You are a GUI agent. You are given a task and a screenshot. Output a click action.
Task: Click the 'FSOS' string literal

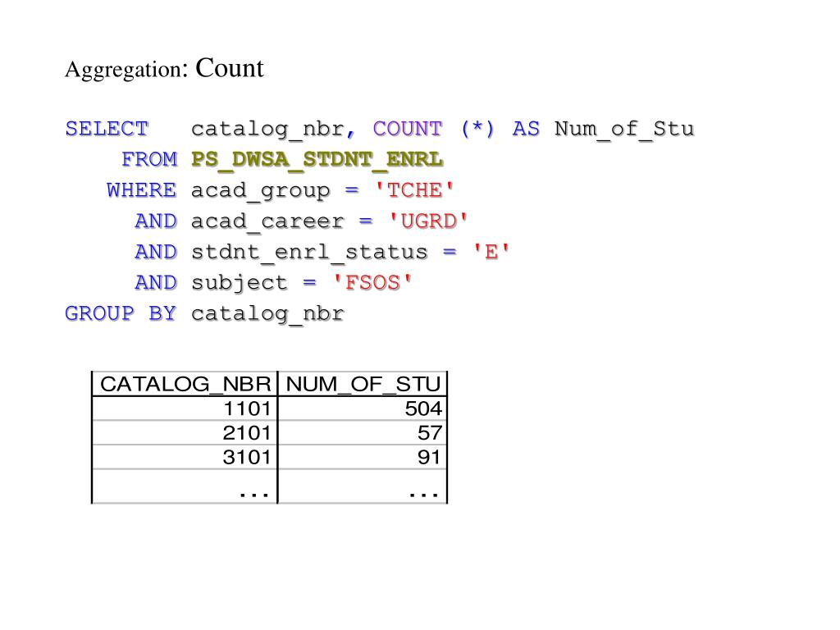pyautogui.click(x=372, y=282)
